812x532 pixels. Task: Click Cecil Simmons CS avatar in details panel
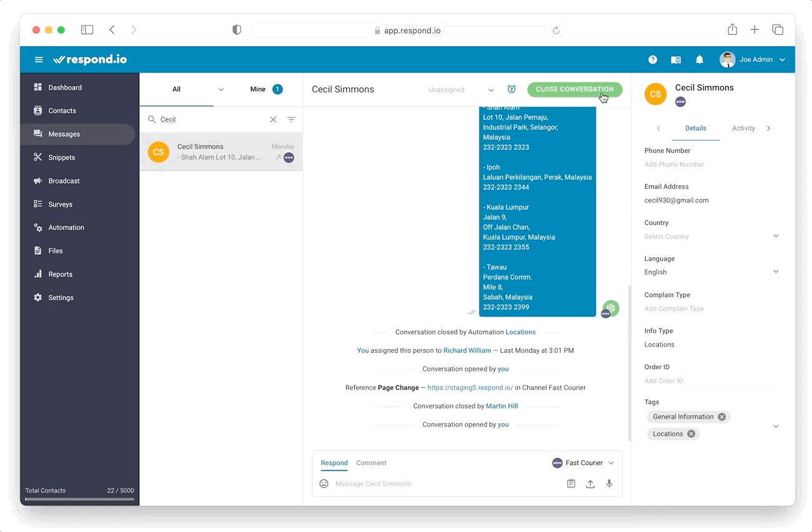656,94
